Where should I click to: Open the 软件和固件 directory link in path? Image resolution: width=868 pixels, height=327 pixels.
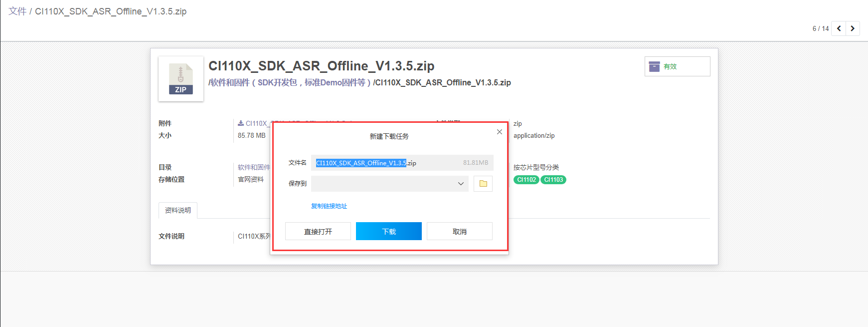click(290, 82)
